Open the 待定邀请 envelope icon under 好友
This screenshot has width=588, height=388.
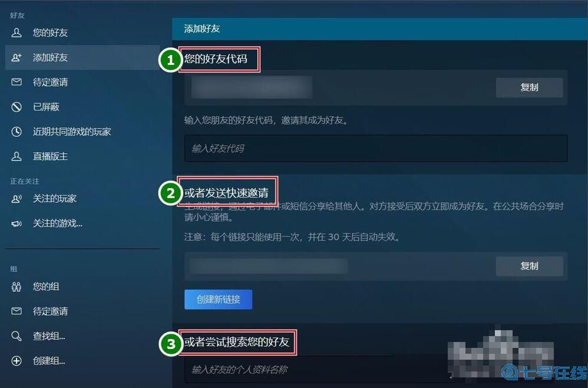(x=16, y=82)
